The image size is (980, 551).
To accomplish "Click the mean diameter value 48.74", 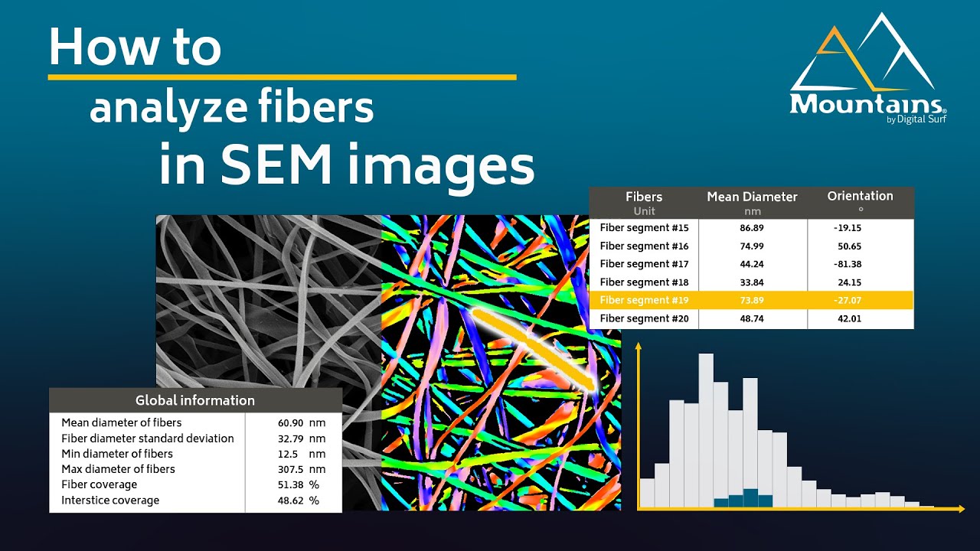I will click(752, 318).
